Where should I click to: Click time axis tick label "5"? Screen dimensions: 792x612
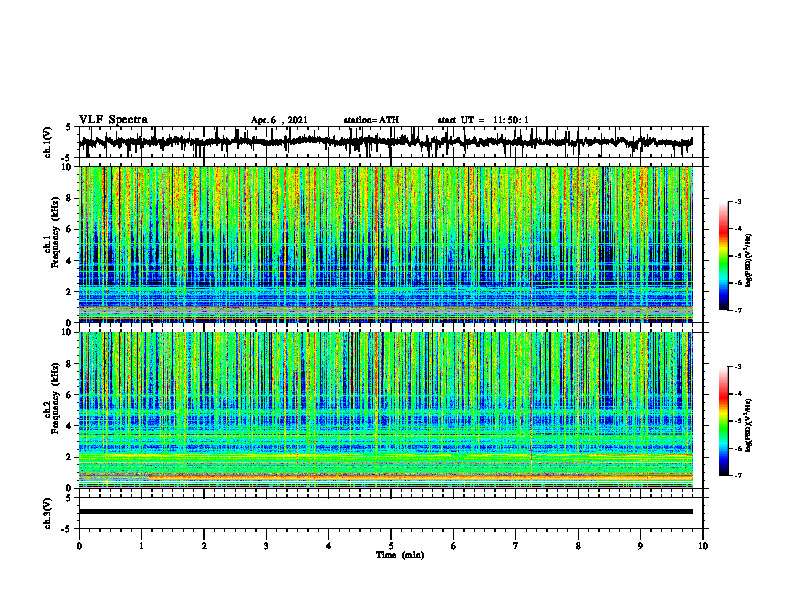[x=391, y=546]
